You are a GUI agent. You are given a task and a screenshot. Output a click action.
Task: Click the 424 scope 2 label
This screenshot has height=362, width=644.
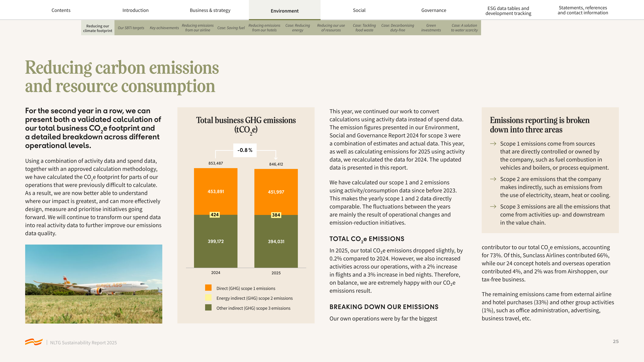click(214, 215)
